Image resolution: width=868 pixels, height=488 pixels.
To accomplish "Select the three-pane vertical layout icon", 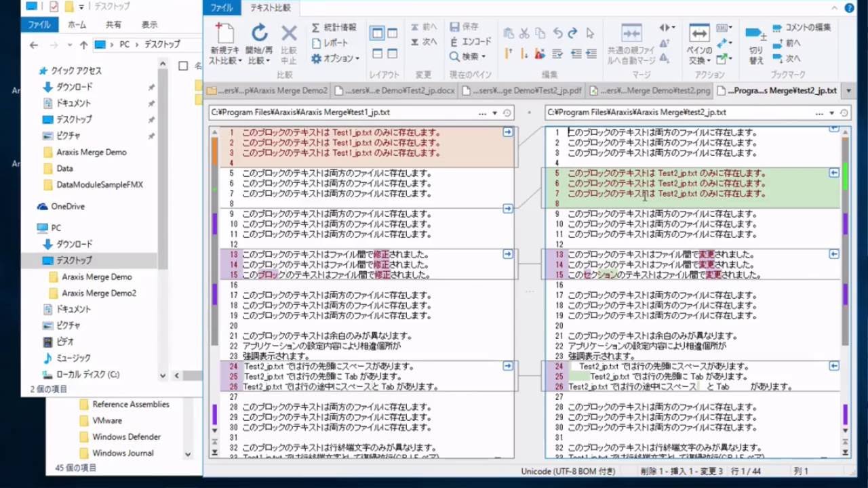I will click(393, 33).
